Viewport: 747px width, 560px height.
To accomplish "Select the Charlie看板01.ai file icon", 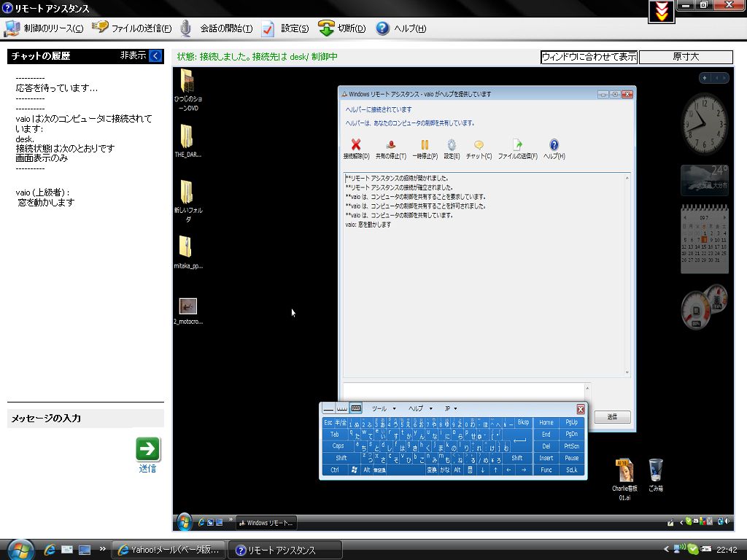I will [x=624, y=480].
